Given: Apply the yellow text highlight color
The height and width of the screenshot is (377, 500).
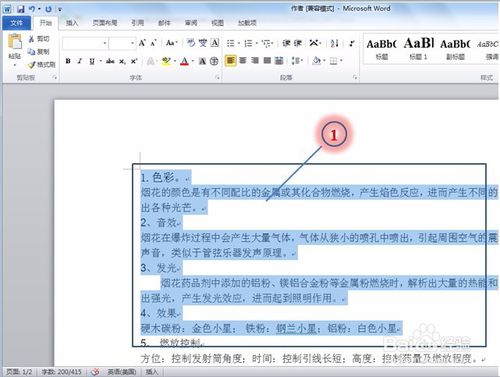Looking at the screenshot, I should 166,61.
